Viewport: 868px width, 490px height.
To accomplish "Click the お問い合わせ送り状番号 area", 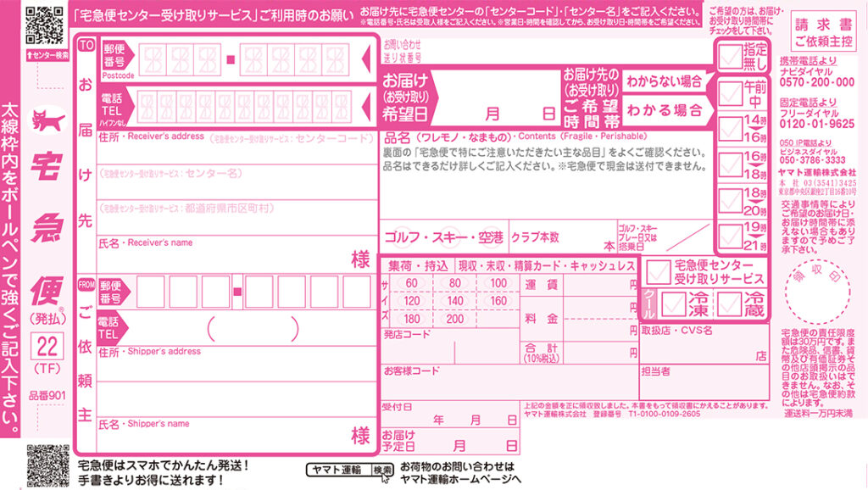I will tap(545, 52).
